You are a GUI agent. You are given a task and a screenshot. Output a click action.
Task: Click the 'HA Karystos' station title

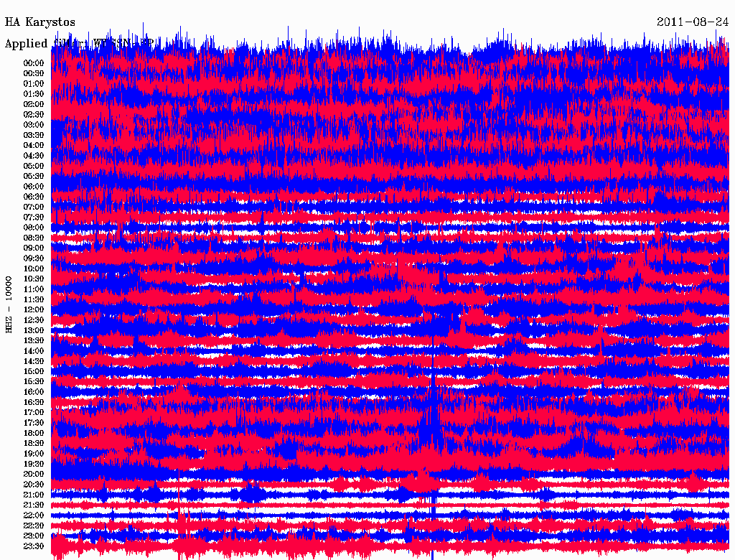40,22
